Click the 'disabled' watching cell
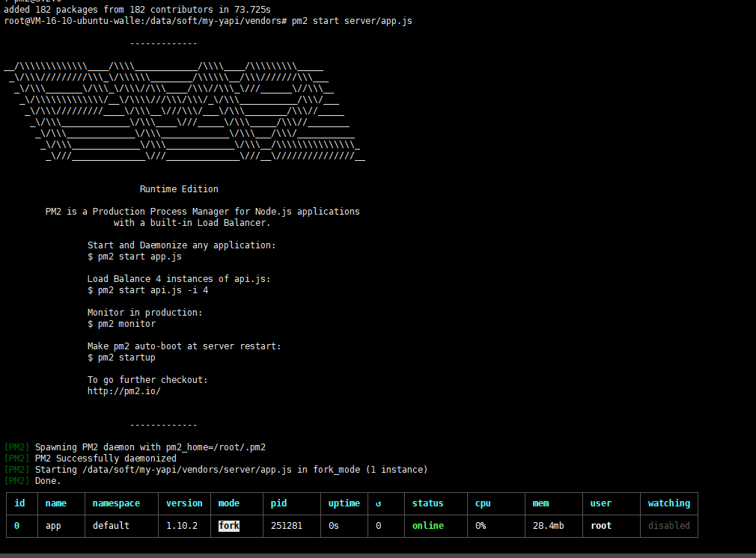 pos(668,526)
